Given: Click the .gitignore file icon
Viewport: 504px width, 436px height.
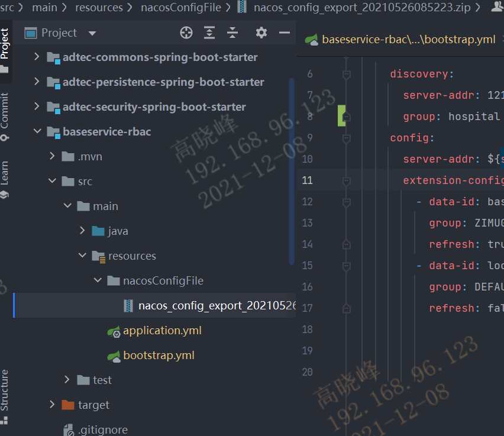Looking at the screenshot, I should (x=69, y=430).
